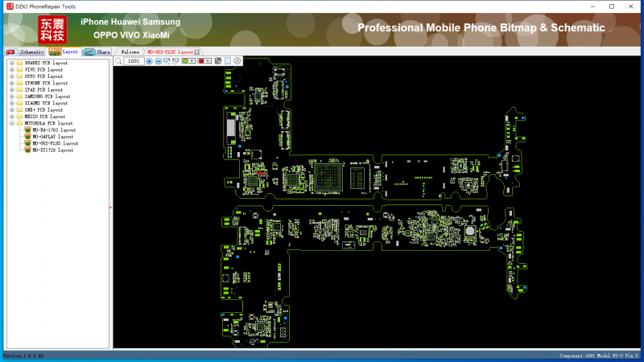Click the second flip board icon
The image size is (644, 362).
pyautogui.click(x=175, y=61)
